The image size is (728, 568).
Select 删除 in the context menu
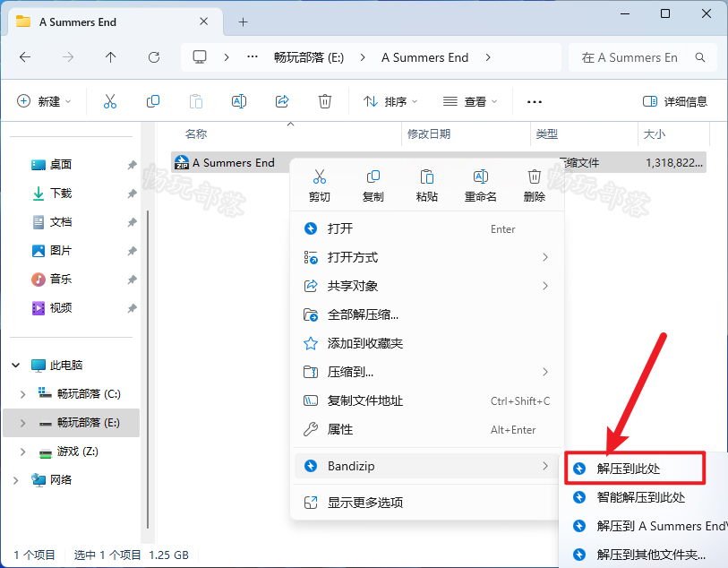point(534,185)
